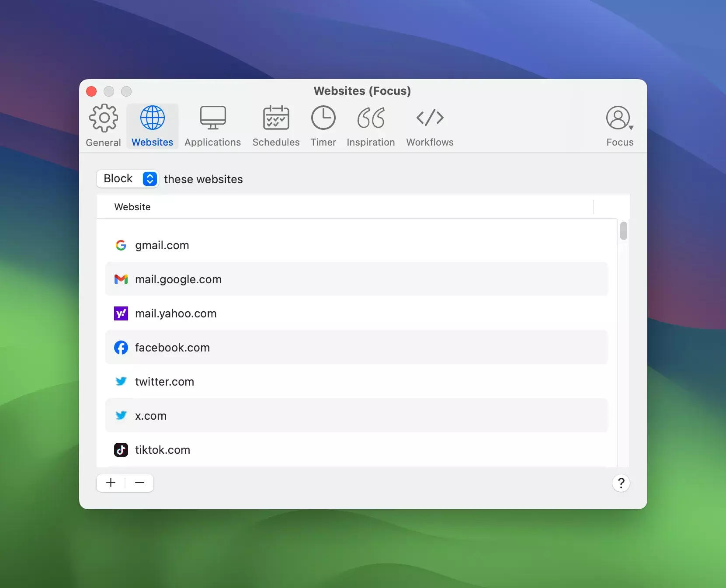Add a new website with plus button

pyautogui.click(x=111, y=483)
